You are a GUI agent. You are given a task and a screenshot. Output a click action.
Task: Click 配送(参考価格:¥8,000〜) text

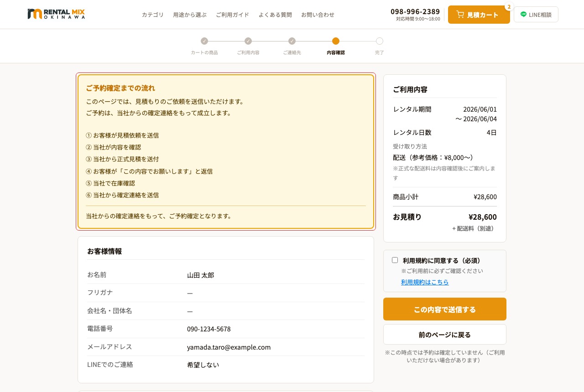point(433,157)
